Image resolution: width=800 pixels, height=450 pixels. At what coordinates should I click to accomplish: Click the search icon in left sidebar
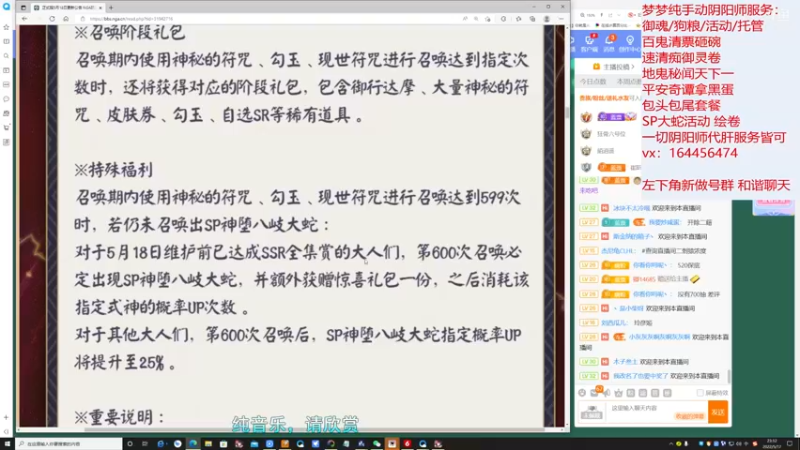(x=6, y=56)
